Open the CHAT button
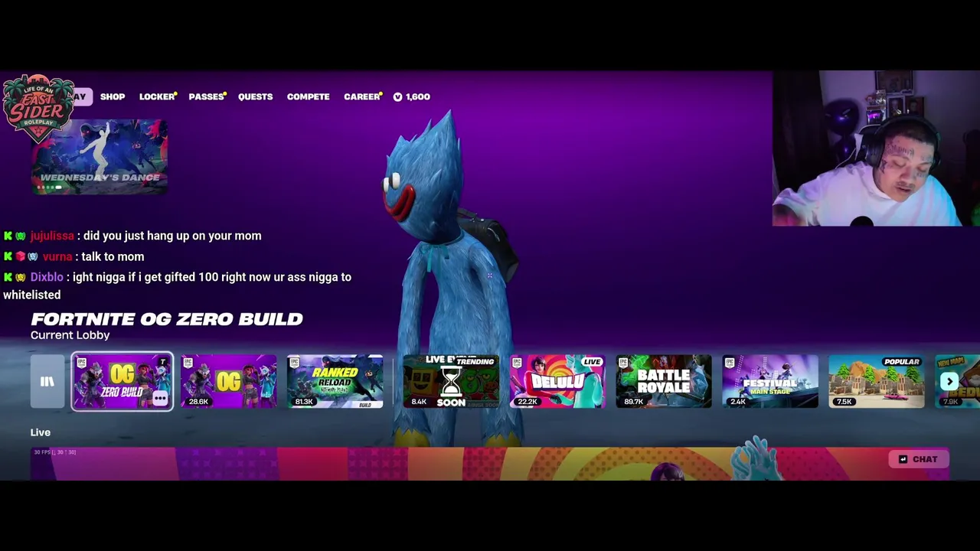Image resolution: width=980 pixels, height=551 pixels. pyautogui.click(x=919, y=459)
